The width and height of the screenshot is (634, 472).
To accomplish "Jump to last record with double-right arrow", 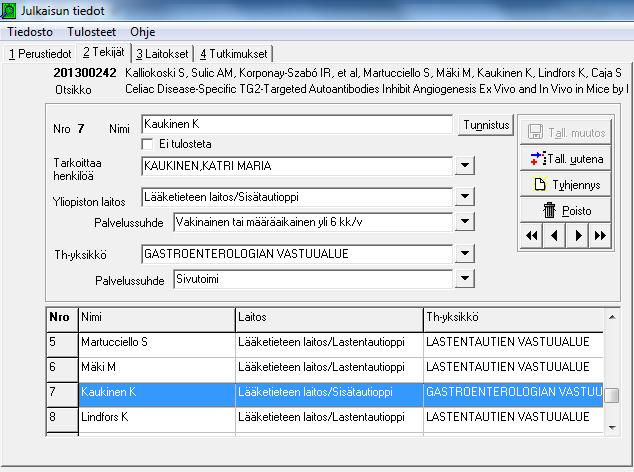I will tap(600, 235).
